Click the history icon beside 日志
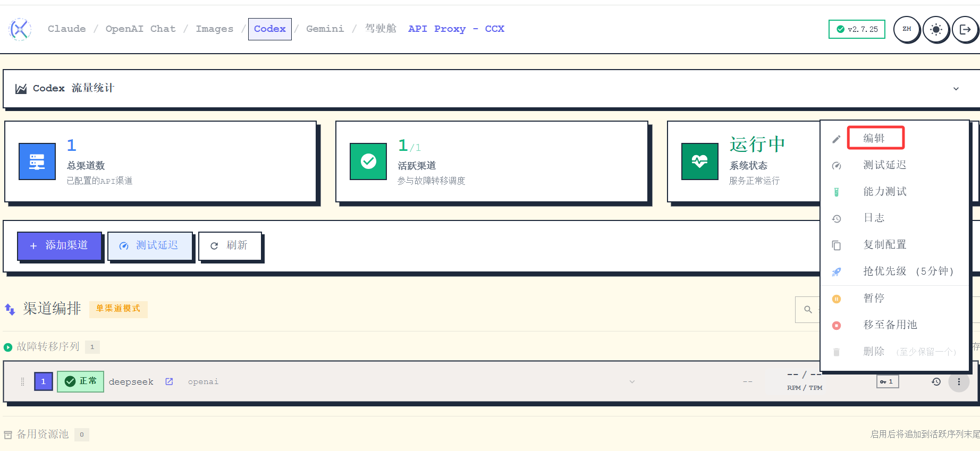Viewport: 980px width, 451px height. coord(837,219)
